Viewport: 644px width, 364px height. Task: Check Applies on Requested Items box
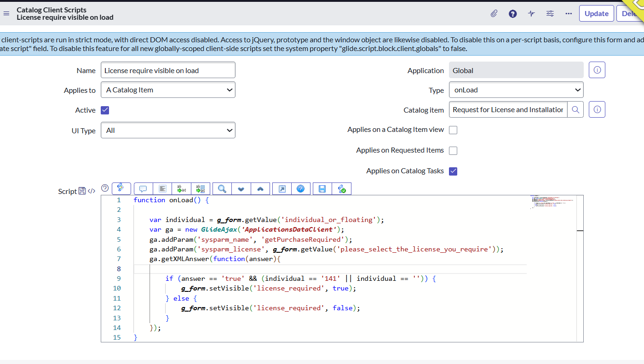point(453,151)
